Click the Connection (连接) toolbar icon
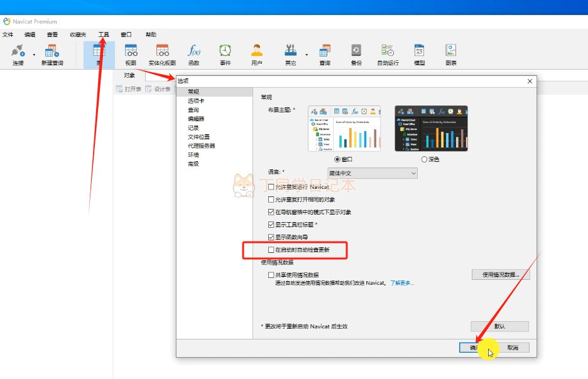Screen dimensions: 588x379 [x=18, y=55]
